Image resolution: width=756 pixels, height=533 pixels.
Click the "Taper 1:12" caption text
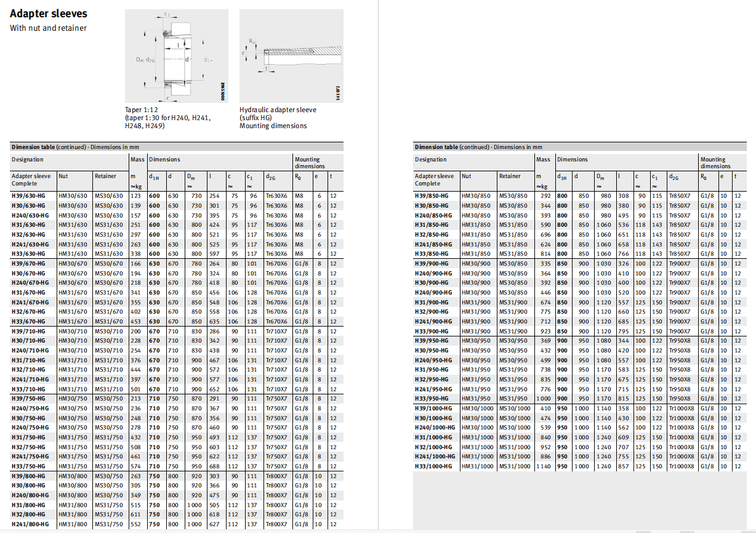(x=143, y=110)
